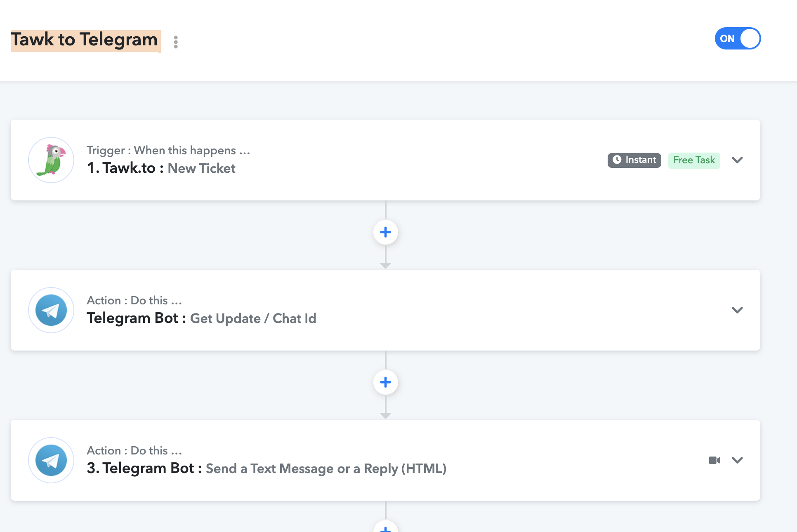This screenshot has height=532, width=797.
Task: Open the video tutorial camera icon
Action: point(714,460)
